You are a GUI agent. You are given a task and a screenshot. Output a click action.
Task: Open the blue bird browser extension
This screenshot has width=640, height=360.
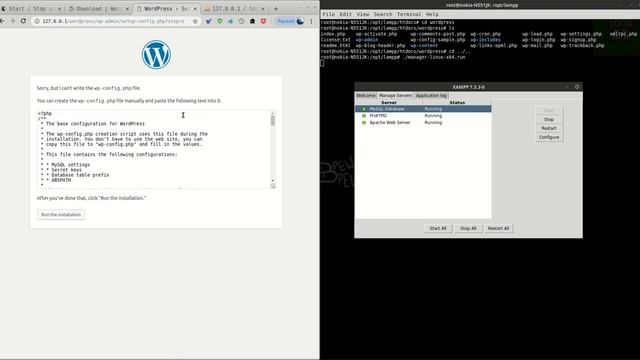209,21
